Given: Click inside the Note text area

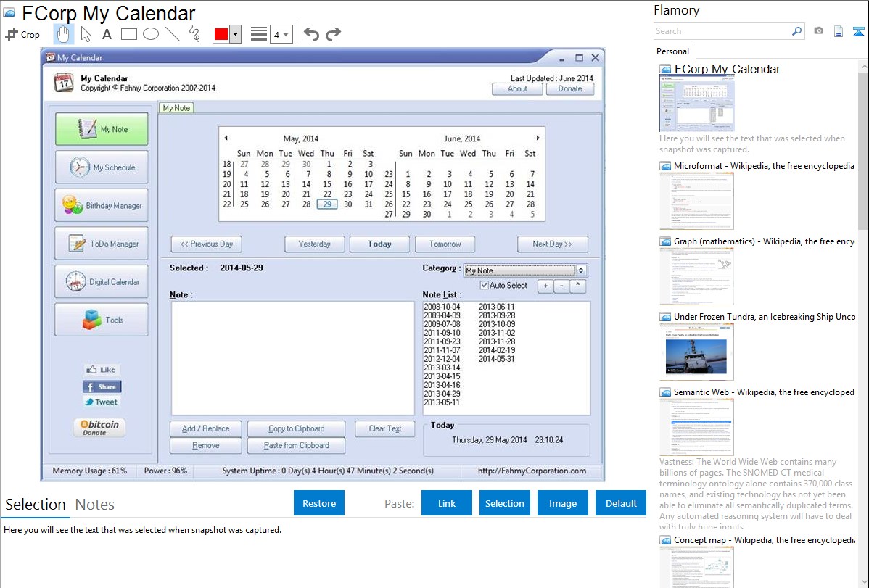Looking at the screenshot, I should pos(292,358).
